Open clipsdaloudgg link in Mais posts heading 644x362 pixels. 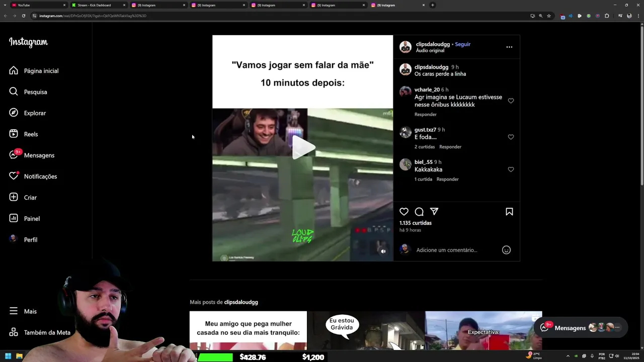[x=241, y=302]
